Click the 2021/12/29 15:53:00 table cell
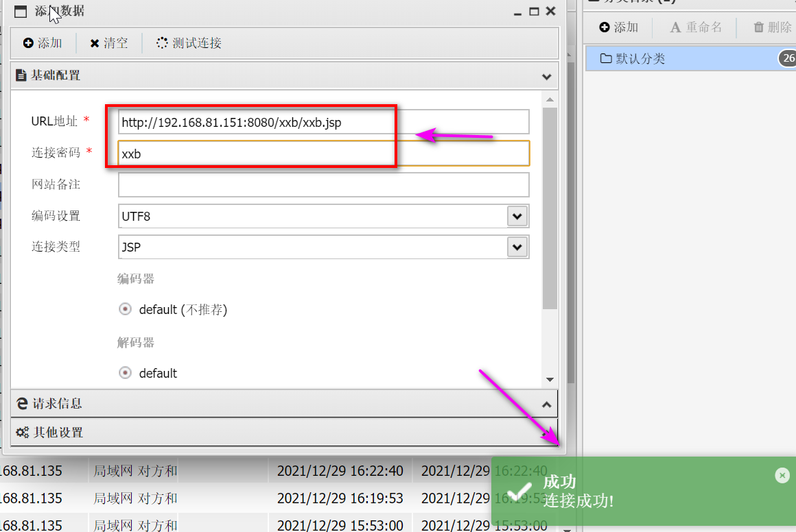796x532 pixels. coord(340,524)
